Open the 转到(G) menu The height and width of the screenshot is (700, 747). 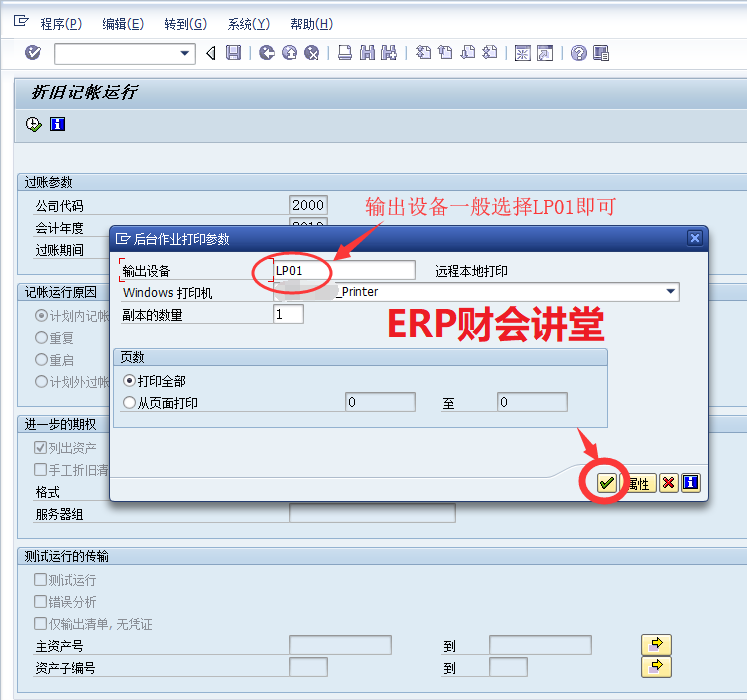[185, 24]
